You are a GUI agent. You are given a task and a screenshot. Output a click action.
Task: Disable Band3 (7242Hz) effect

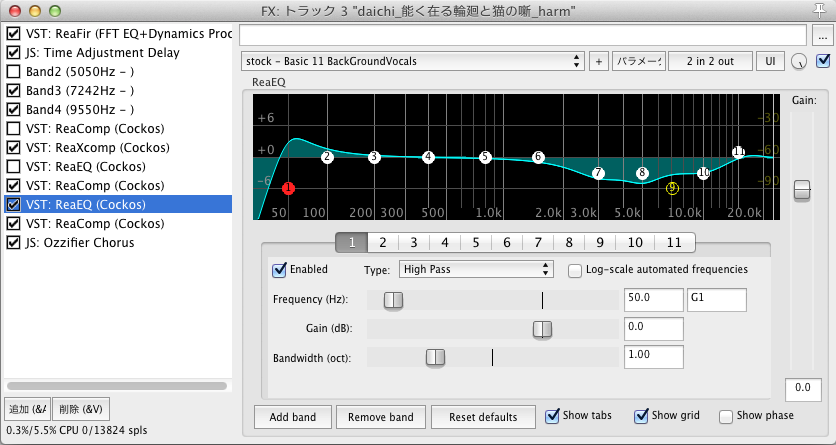pos(13,91)
